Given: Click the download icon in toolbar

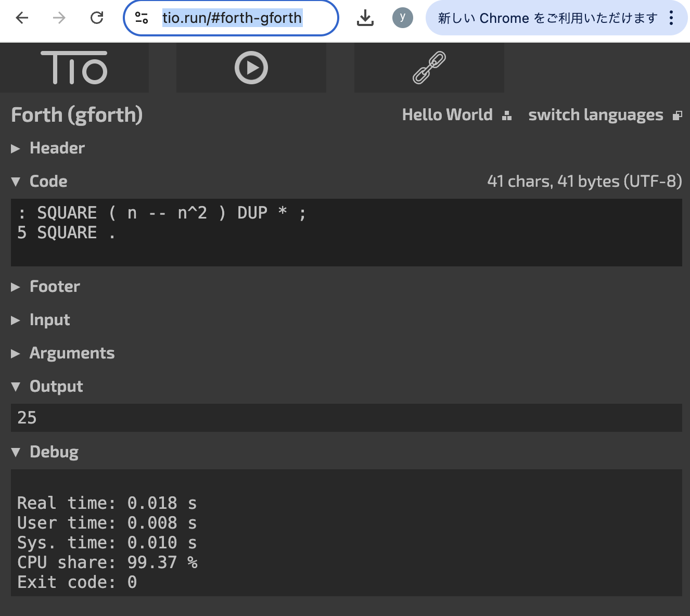Looking at the screenshot, I should click(x=365, y=18).
